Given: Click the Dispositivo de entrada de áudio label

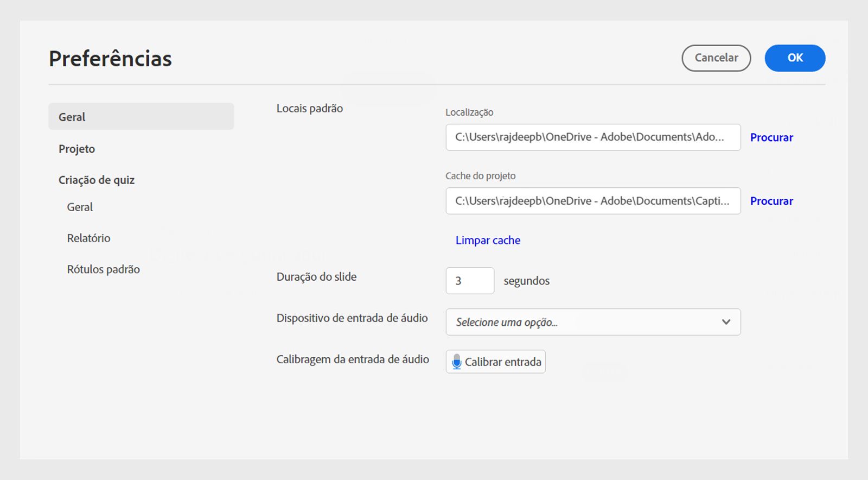Looking at the screenshot, I should [352, 318].
